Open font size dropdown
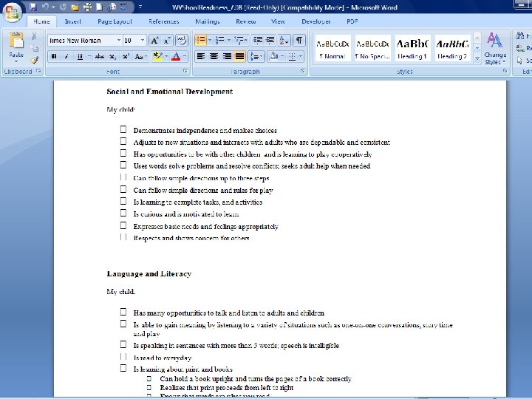 coord(143,41)
